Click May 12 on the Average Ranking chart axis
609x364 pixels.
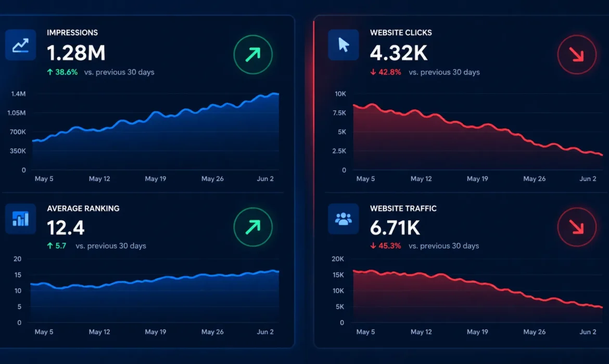[x=99, y=332]
